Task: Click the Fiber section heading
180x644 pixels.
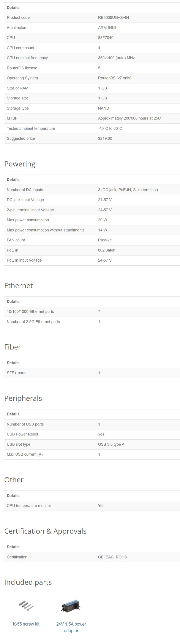Action: pyautogui.click(x=13, y=347)
